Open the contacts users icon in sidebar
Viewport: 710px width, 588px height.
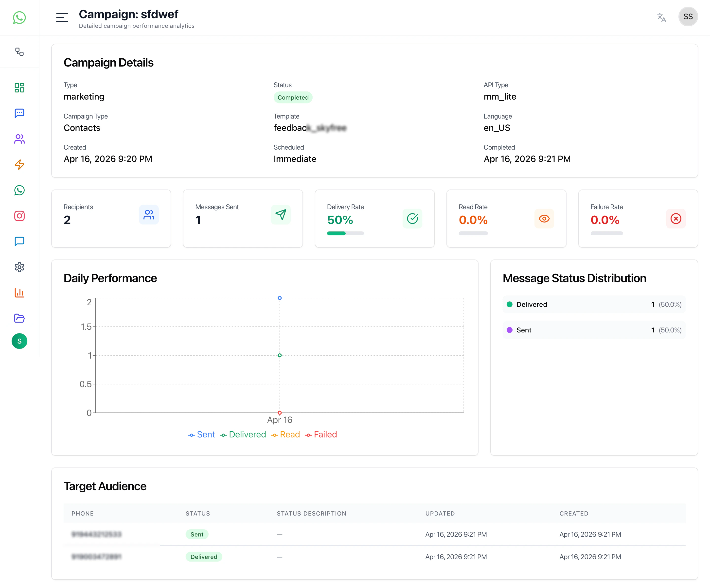pos(19,139)
